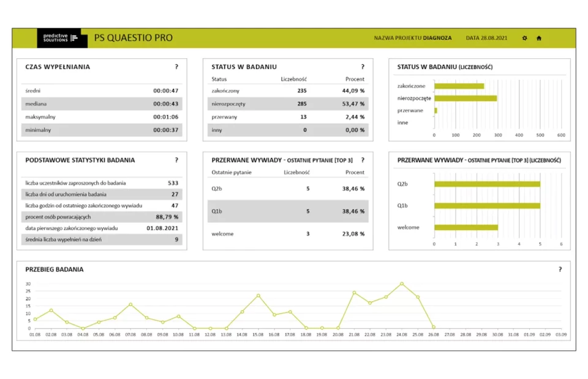Go to the home page icon
The image size is (588, 379).
539,38
